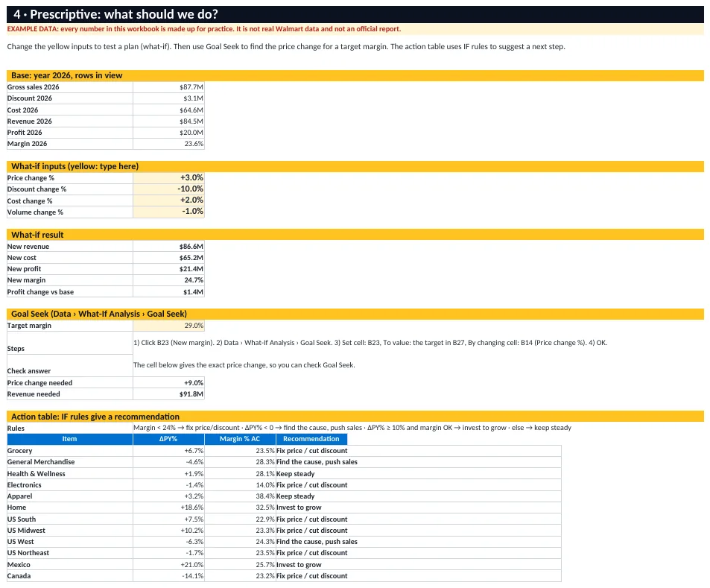Click the Goal Seek section header
The width and height of the screenshot is (710, 588).
(355, 314)
